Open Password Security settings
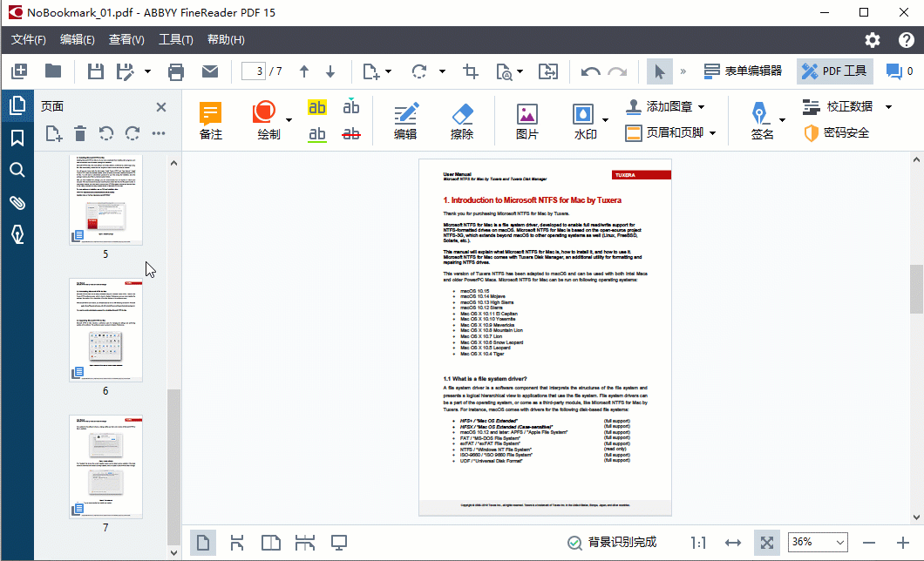The image size is (924, 561). point(837,133)
